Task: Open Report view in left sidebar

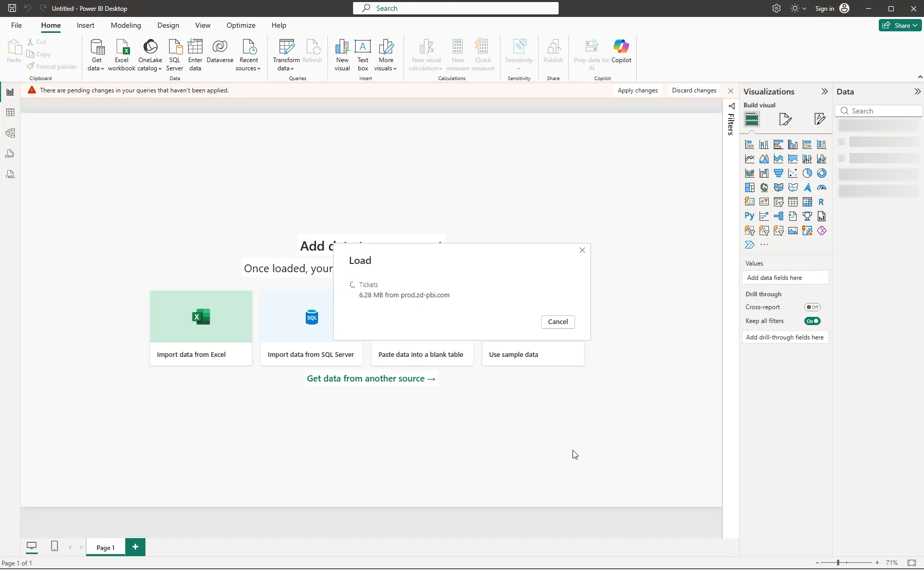Action: tap(10, 92)
